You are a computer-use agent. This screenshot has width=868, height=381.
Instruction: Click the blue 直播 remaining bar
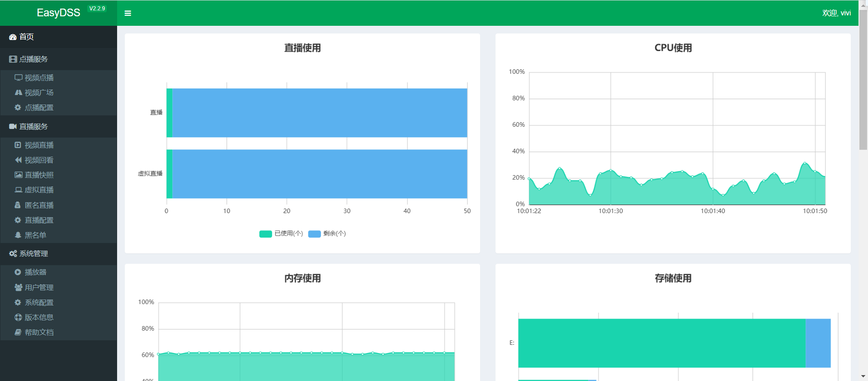tap(320, 113)
